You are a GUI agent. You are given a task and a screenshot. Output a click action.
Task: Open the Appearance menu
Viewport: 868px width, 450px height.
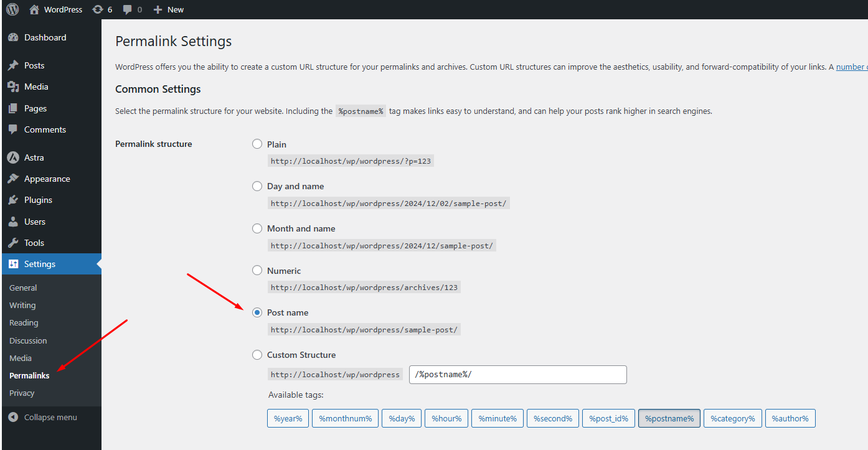pyautogui.click(x=47, y=179)
